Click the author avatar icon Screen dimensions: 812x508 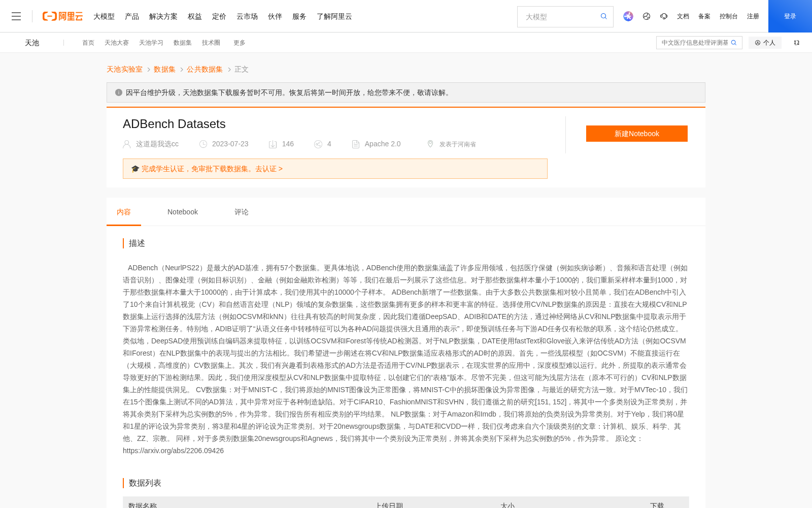(127, 144)
